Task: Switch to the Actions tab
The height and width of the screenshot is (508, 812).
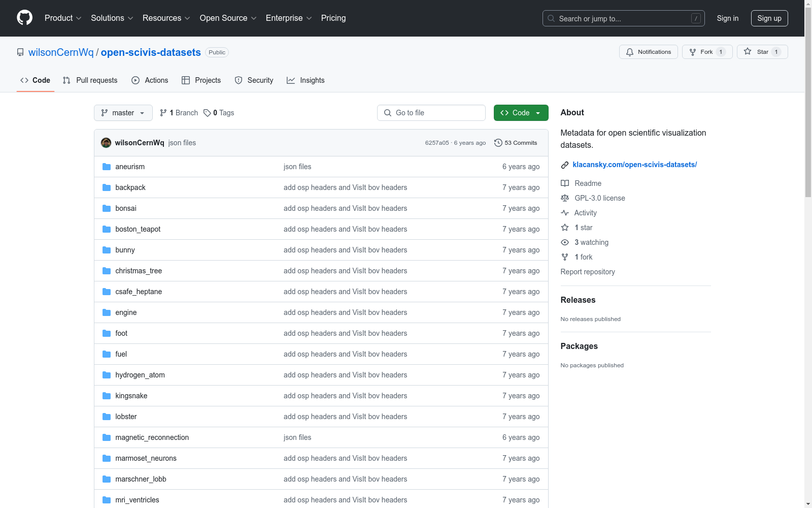Action: [x=150, y=80]
